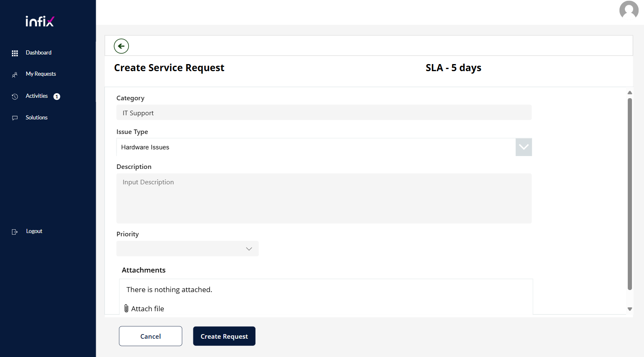Click the back arrow circle icon
The image size is (644, 357).
[x=121, y=46]
